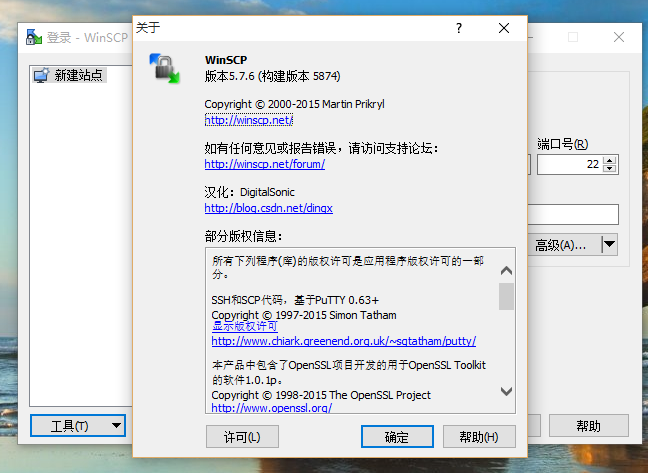Image resolution: width=648 pixels, height=473 pixels.
Task: Click the port number field showing 22
Action: 570,164
